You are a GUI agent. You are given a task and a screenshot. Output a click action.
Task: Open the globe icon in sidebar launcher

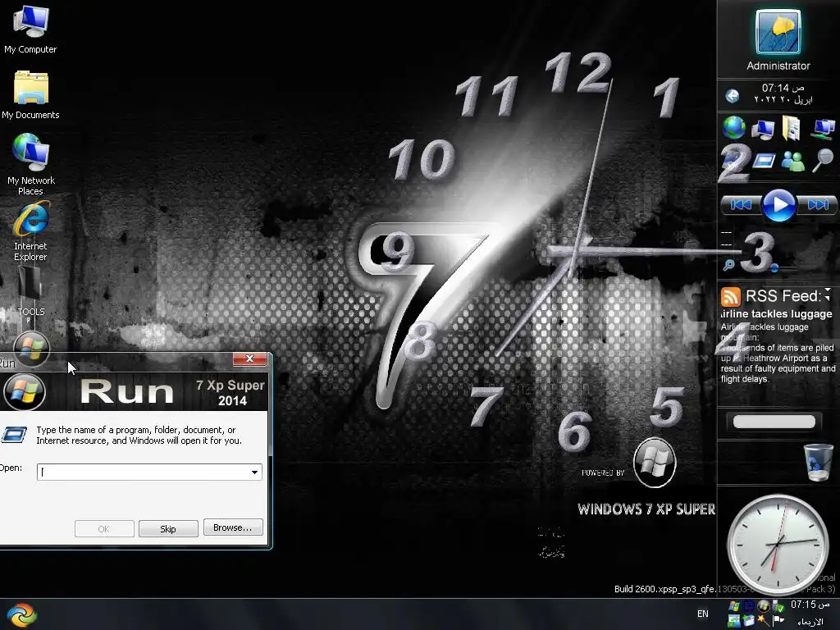coord(733,127)
